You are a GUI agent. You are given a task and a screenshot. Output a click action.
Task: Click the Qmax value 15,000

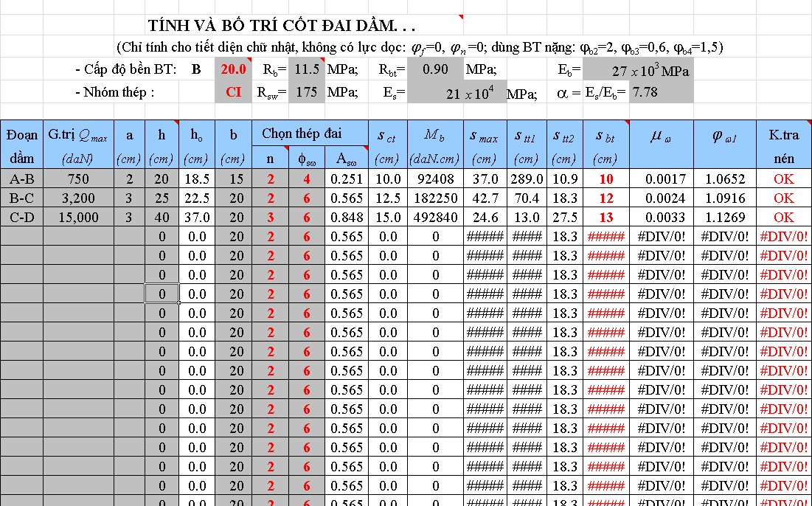78,216
